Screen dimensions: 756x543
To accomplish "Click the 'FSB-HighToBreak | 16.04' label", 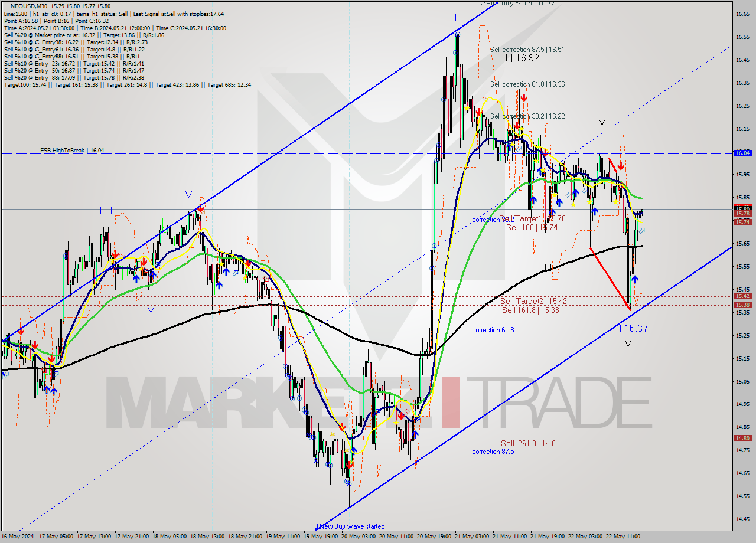I will pos(72,151).
